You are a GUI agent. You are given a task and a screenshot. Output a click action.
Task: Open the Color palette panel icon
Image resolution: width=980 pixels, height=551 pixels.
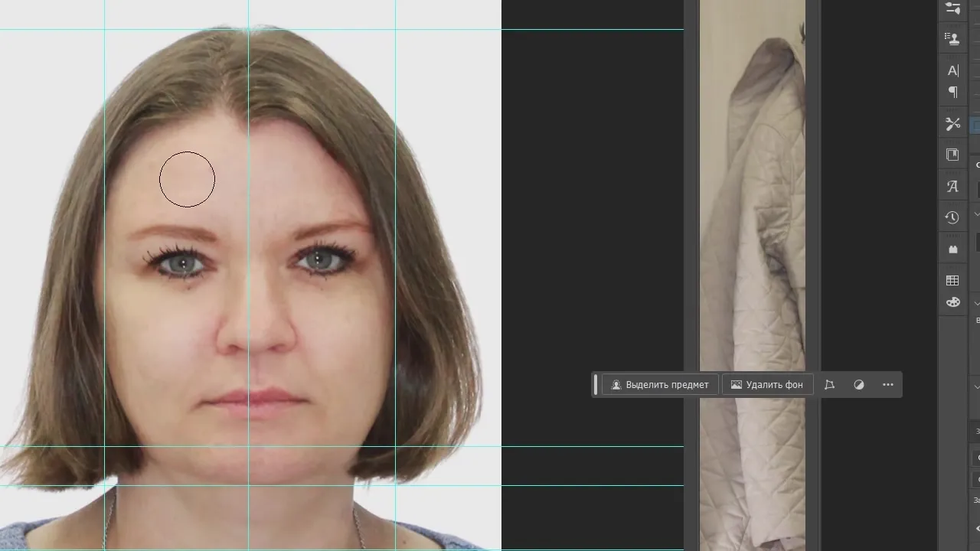tap(952, 302)
